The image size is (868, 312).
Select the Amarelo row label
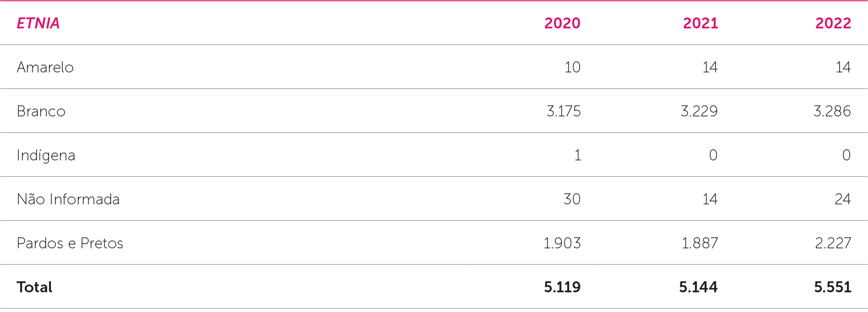pyautogui.click(x=45, y=67)
